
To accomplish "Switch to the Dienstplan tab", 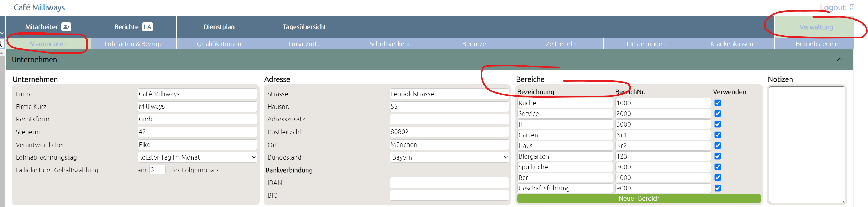I will 219,27.
